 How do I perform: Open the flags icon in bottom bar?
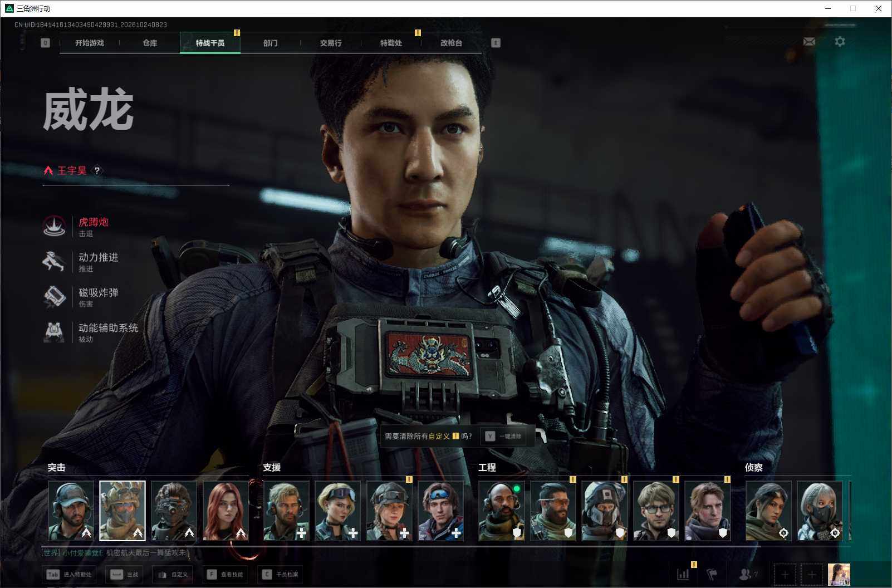(712, 574)
